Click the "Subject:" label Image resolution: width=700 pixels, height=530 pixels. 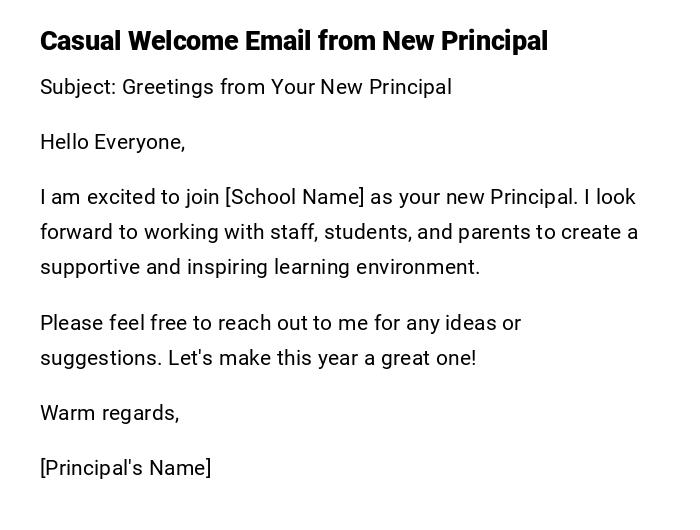(x=77, y=87)
